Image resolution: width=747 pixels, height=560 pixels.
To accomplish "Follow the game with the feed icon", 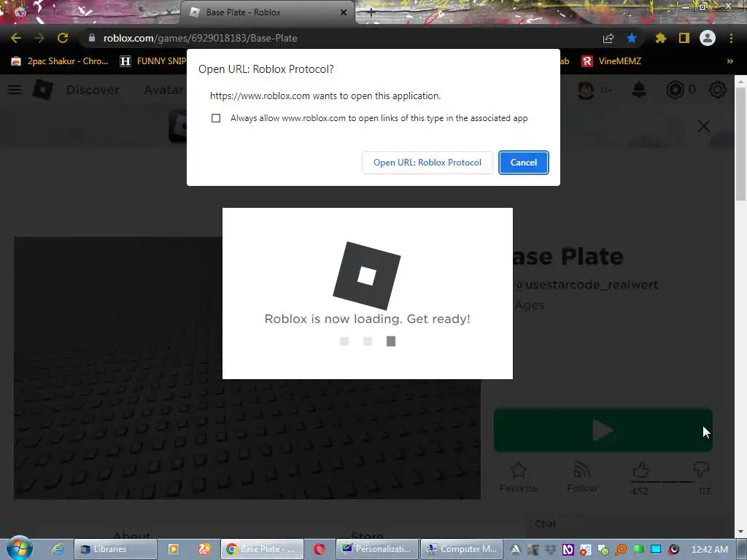I will [581, 477].
